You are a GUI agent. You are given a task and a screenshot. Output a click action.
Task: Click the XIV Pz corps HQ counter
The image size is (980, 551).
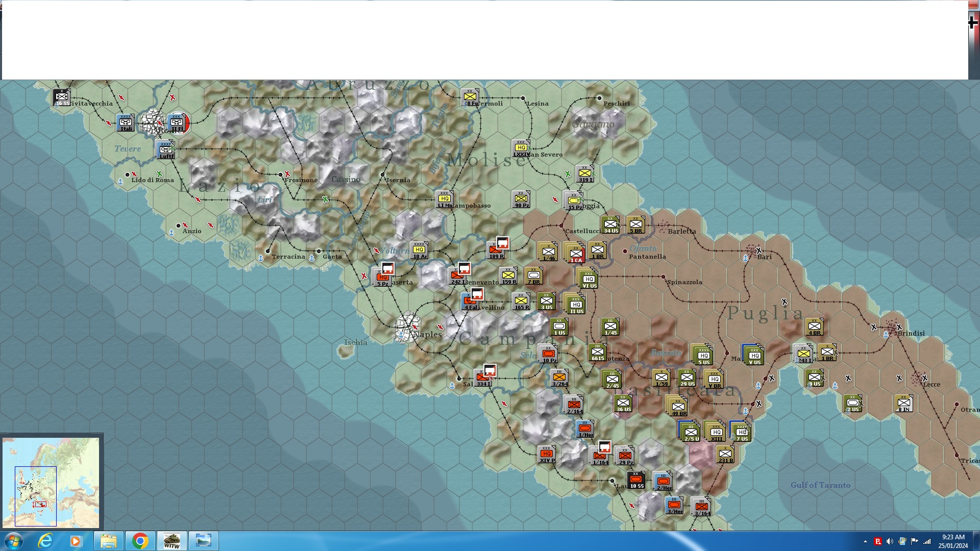(546, 454)
